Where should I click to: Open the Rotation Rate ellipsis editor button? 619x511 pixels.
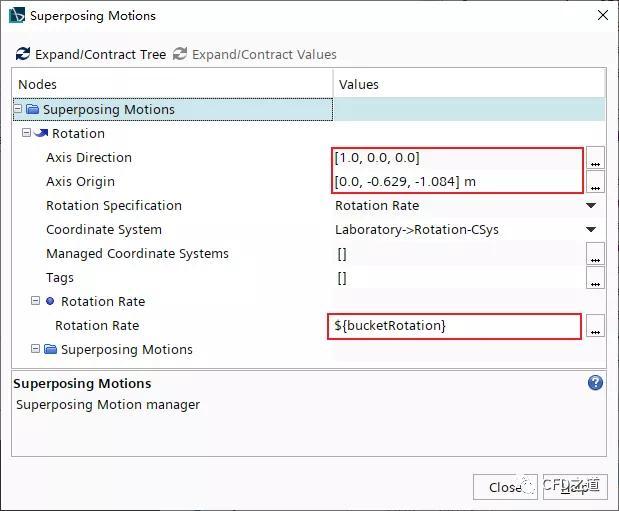pos(595,326)
